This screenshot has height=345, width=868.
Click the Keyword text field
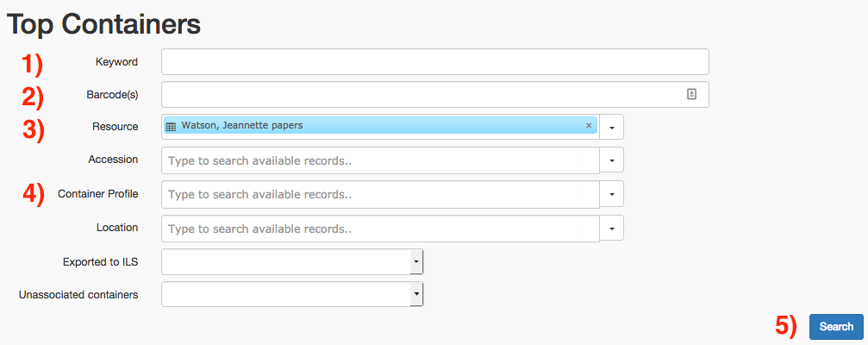tap(434, 62)
